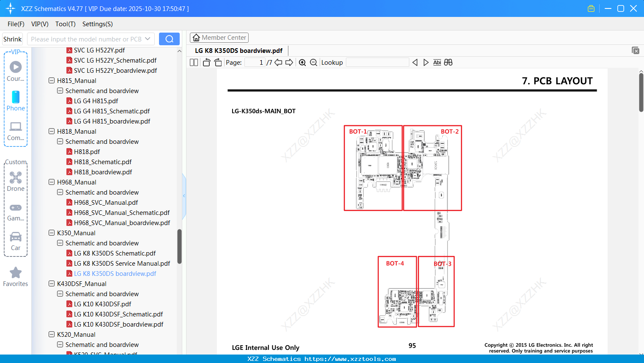Open the Member Center
This screenshot has width=644, height=363.
click(x=219, y=38)
